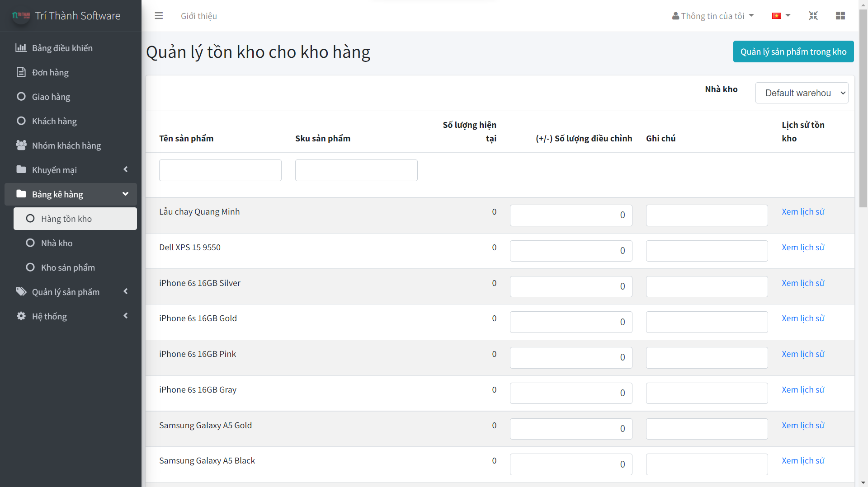Open the Vietnamese flag language selector
Screen dimensions: 868x487
pos(781,16)
